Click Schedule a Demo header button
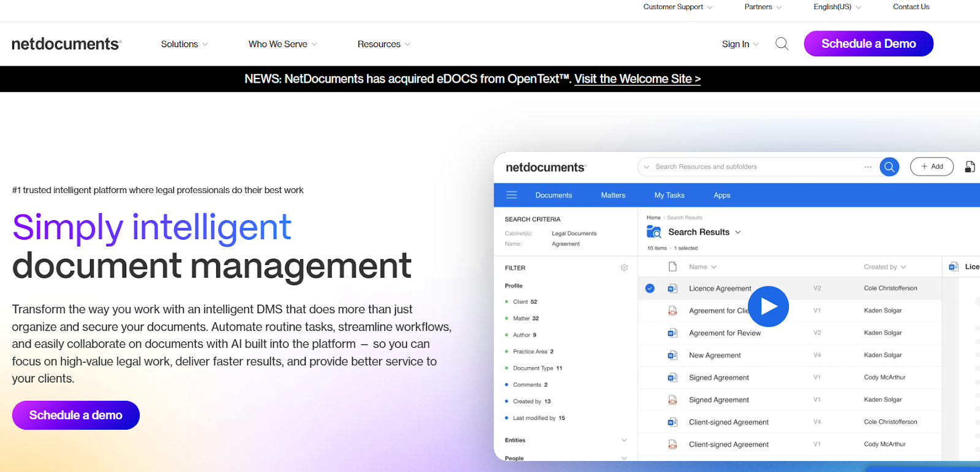The width and height of the screenshot is (980, 472). click(x=869, y=44)
